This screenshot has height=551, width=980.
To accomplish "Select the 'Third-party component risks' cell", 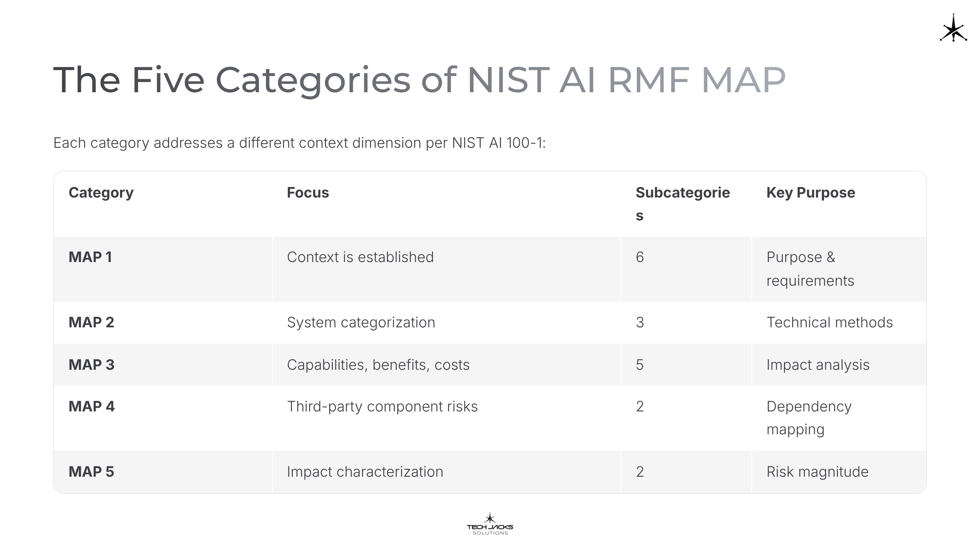I will tap(382, 407).
